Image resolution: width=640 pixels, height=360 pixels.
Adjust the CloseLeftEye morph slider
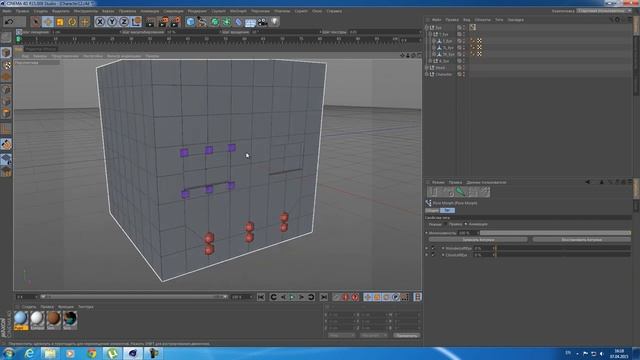[563, 255]
